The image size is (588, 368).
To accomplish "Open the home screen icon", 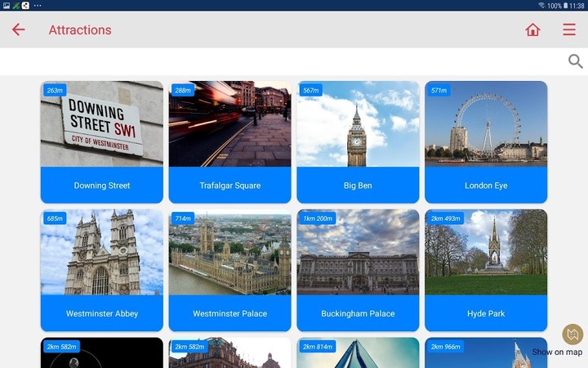I will coord(532,29).
